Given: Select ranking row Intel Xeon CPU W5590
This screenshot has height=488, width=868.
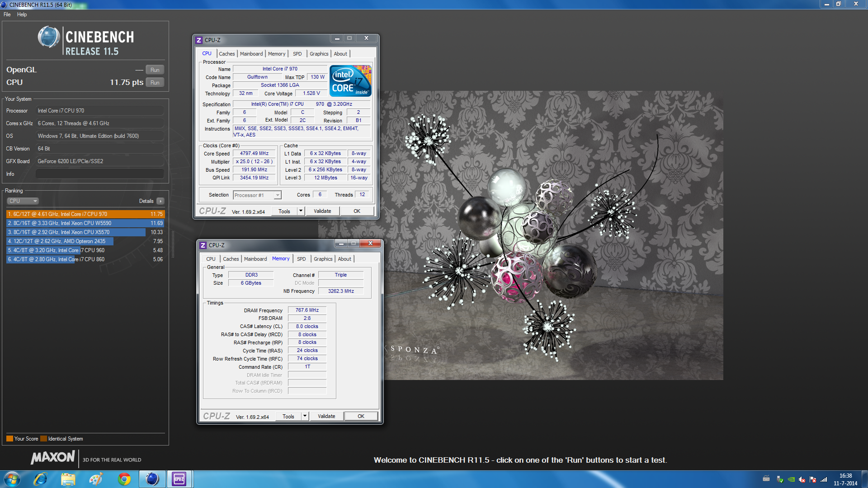Looking at the screenshot, I should pos(85,223).
